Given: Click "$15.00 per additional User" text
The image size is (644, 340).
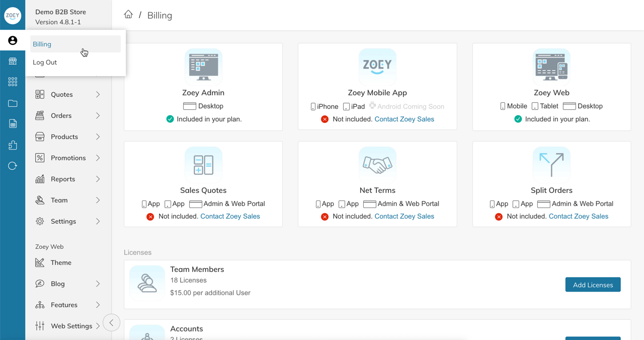Looking at the screenshot, I should point(210,293).
